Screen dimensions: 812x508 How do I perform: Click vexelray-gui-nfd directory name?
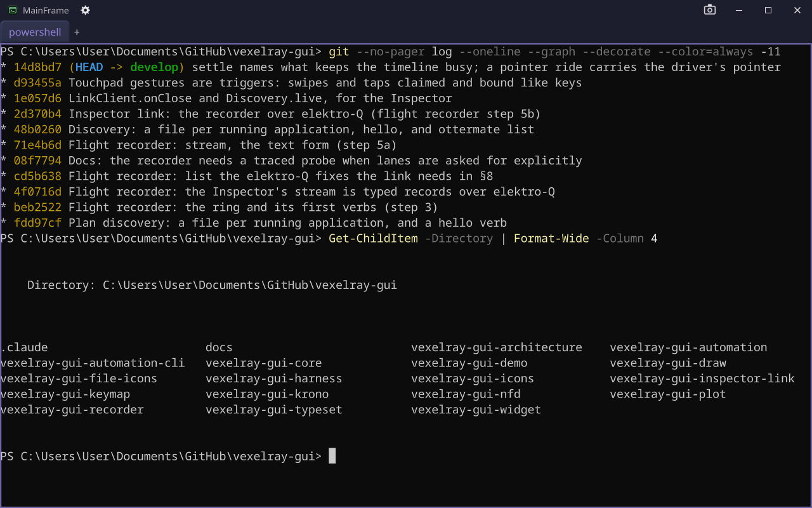pos(466,394)
